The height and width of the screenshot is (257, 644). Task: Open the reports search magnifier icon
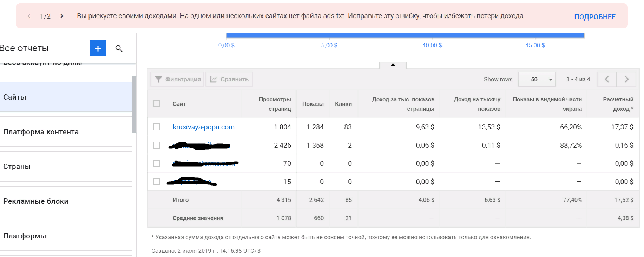pos(119,48)
